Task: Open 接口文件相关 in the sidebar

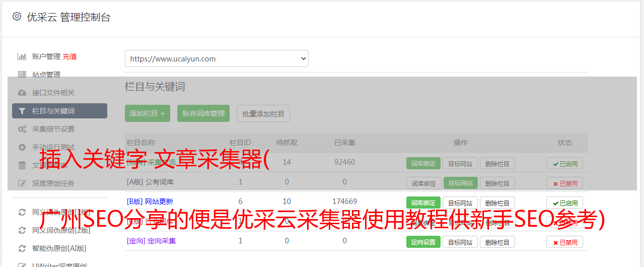Action: 53,93
